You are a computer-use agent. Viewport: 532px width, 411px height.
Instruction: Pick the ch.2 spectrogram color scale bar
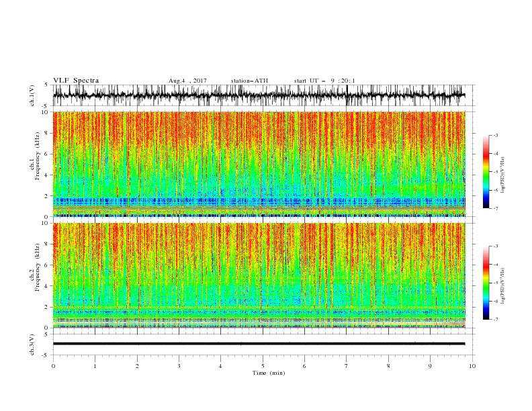(486, 283)
